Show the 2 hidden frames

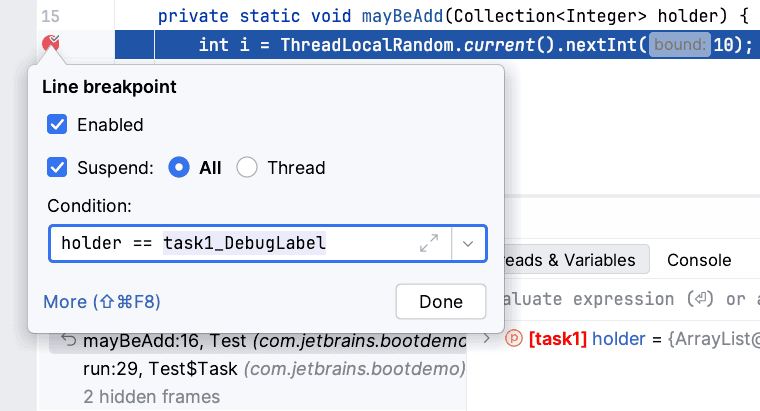tap(151, 397)
